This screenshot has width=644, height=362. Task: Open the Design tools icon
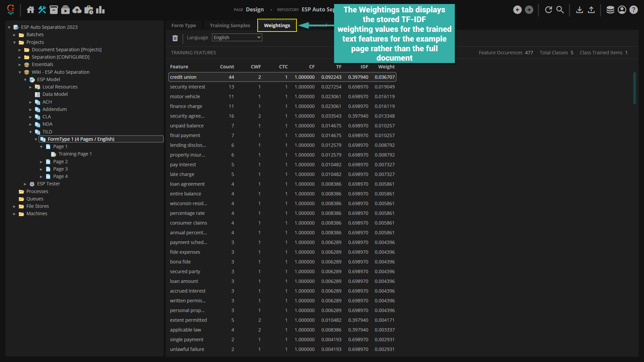[42, 10]
